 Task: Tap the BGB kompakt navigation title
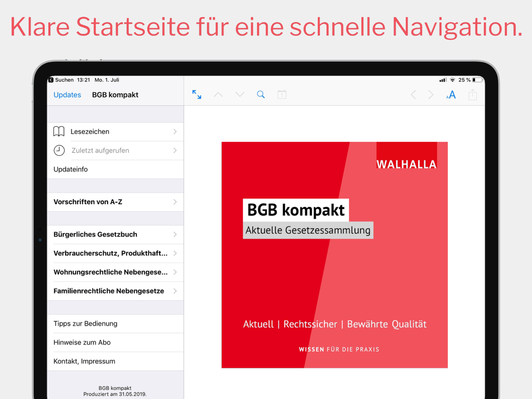click(x=115, y=95)
